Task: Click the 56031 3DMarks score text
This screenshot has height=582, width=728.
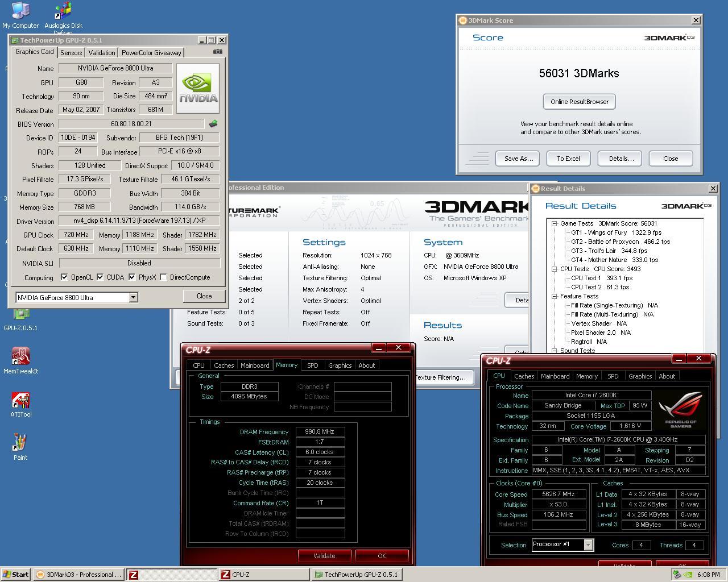Action: point(579,73)
